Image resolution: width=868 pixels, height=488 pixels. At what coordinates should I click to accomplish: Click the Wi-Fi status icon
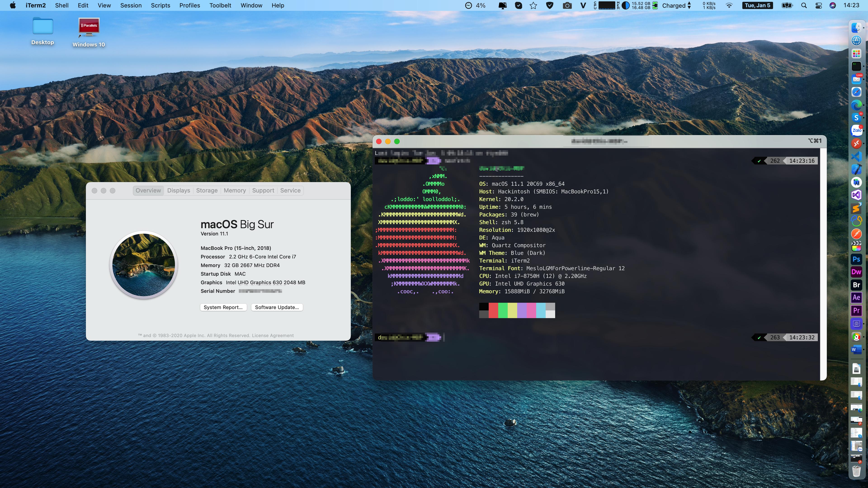[729, 5]
